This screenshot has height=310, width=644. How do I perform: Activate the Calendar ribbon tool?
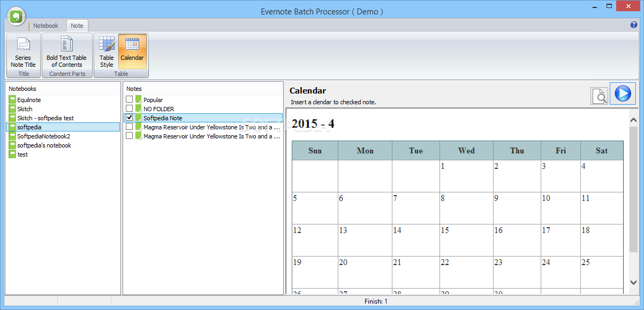click(x=132, y=52)
